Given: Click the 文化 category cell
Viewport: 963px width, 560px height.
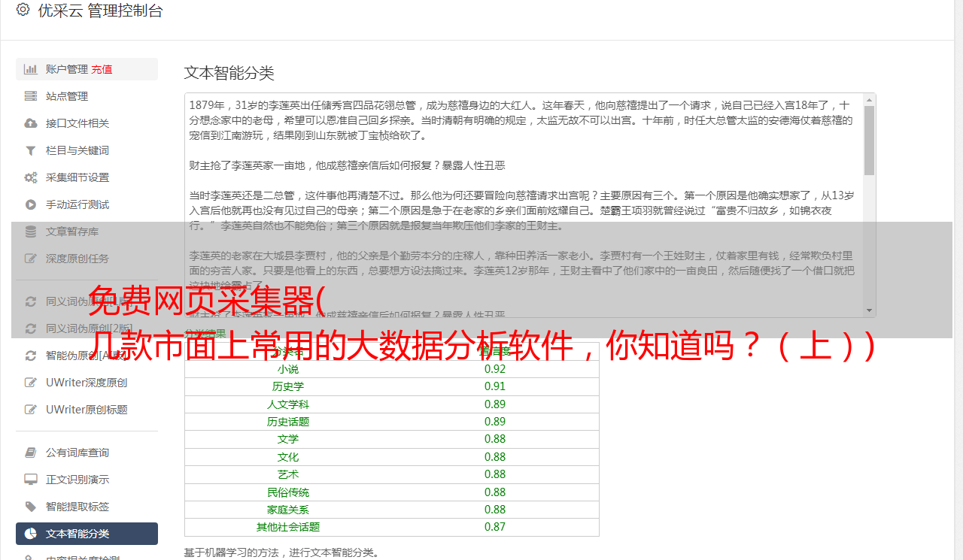Looking at the screenshot, I should click(x=287, y=457).
